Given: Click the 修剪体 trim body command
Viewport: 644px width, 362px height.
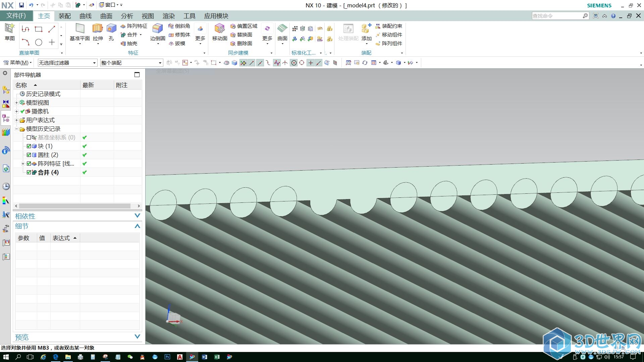Looking at the screenshot, I should 179,35.
